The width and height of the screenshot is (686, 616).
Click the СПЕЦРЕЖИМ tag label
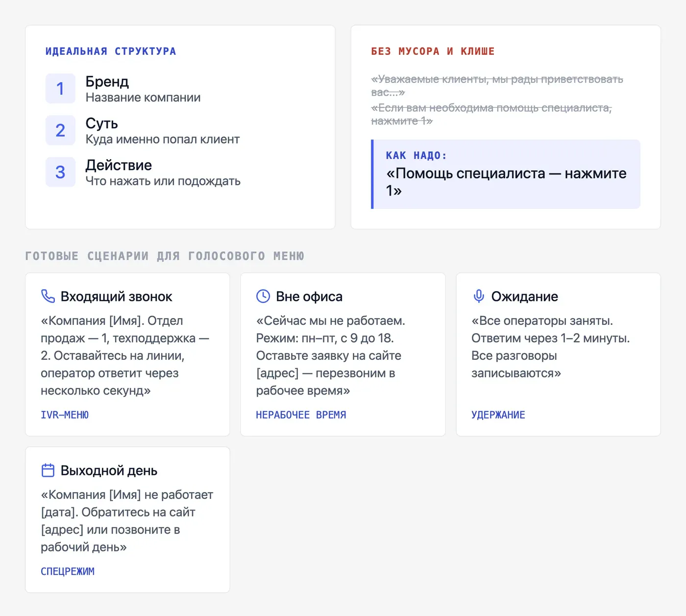pos(68,571)
